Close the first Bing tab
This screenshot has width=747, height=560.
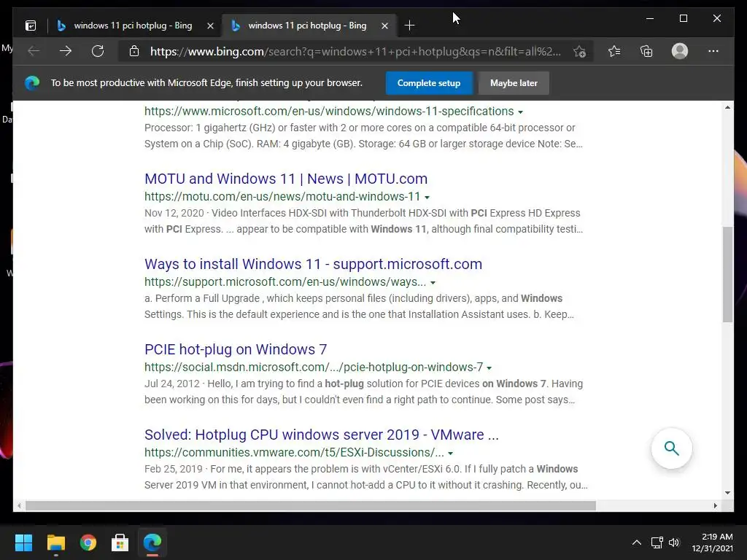pyautogui.click(x=210, y=26)
